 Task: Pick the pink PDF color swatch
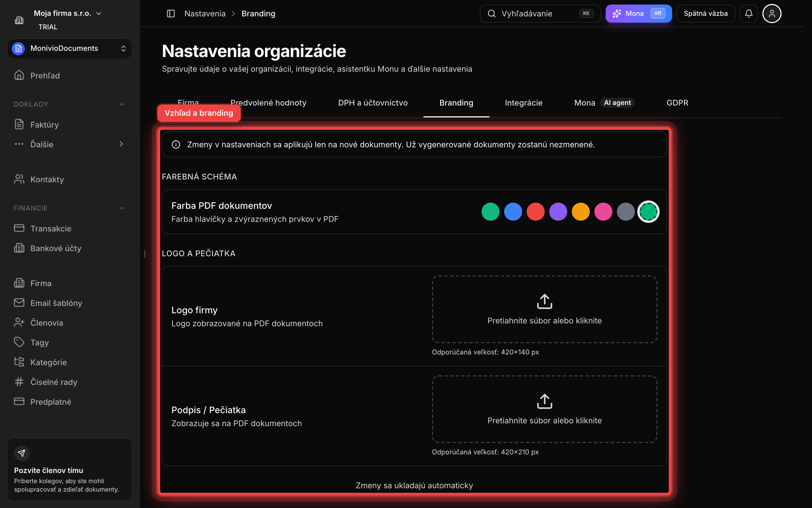coord(603,212)
